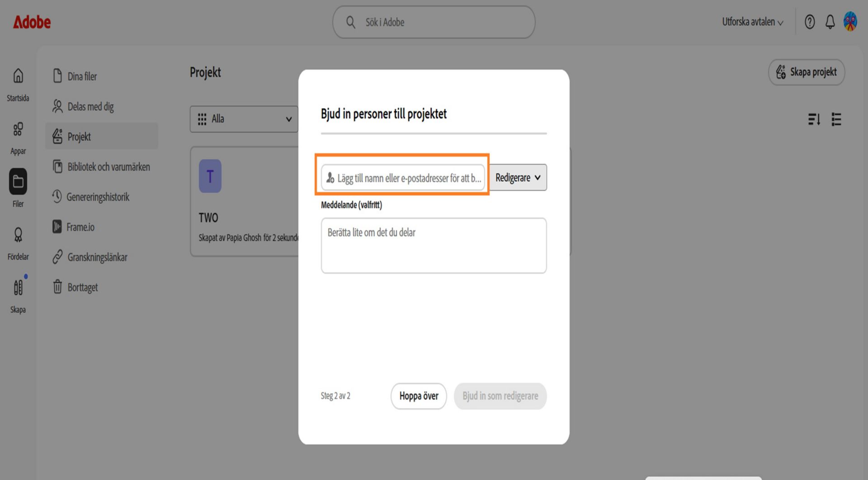868x480 pixels.
Task: Select Projekt in sidebar
Action: pyautogui.click(x=102, y=136)
